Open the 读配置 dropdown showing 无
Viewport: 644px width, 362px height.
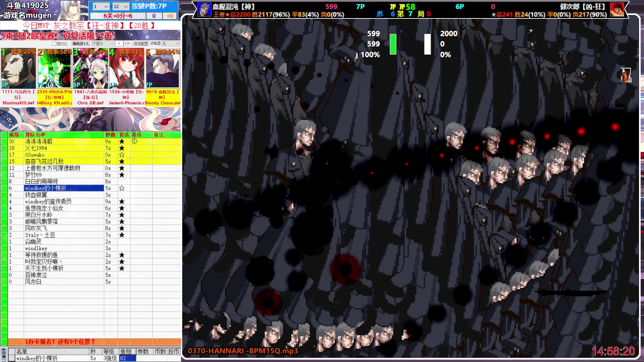click(x=170, y=44)
